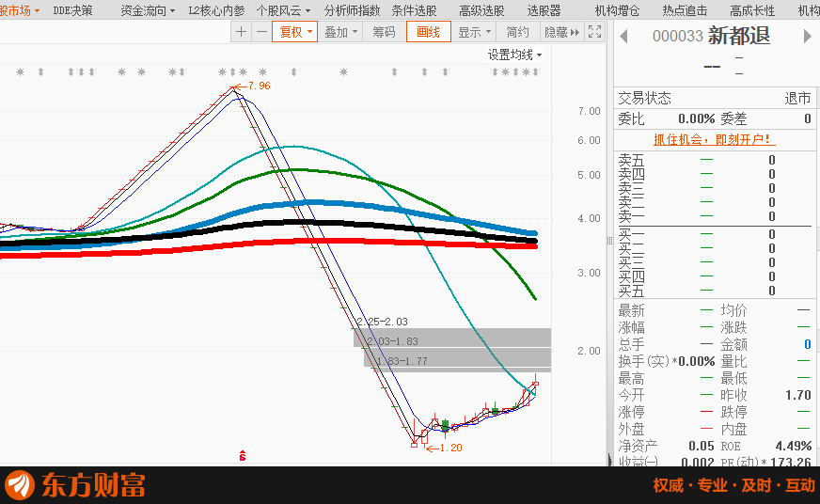820x504 pixels.
Task: Zoom in chart with plus button
Action: click(241, 32)
